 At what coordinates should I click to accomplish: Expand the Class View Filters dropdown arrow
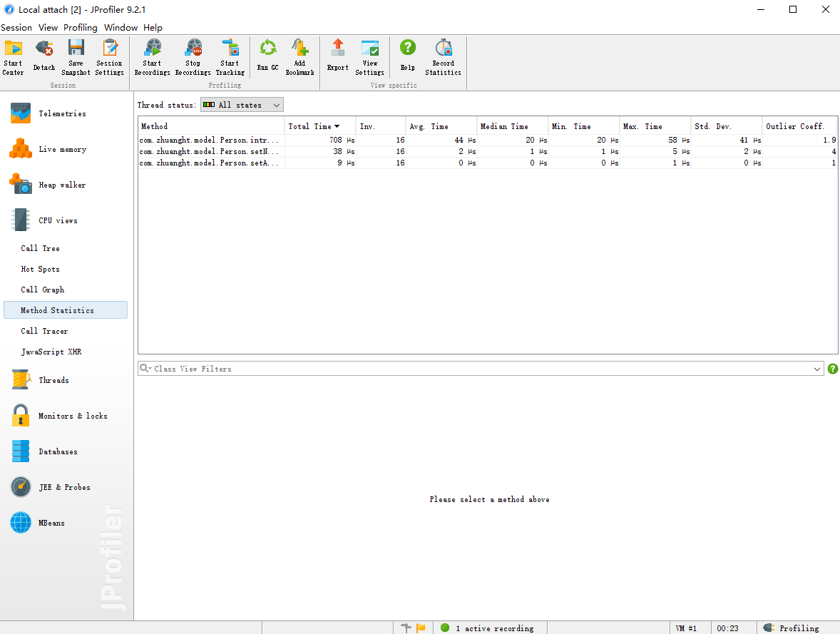point(817,369)
